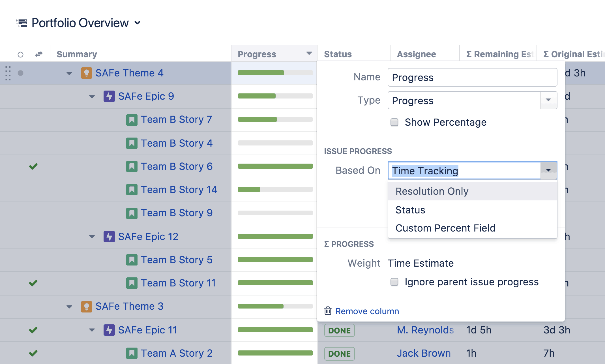Screen dimensions: 605x364
Task: Click the trash icon beside Remove column
Action: (328, 311)
